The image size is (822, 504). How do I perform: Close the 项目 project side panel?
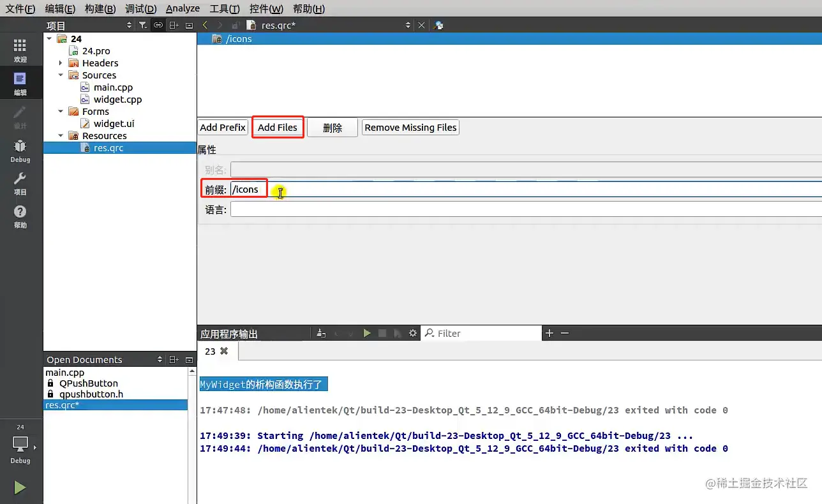(x=189, y=26)
